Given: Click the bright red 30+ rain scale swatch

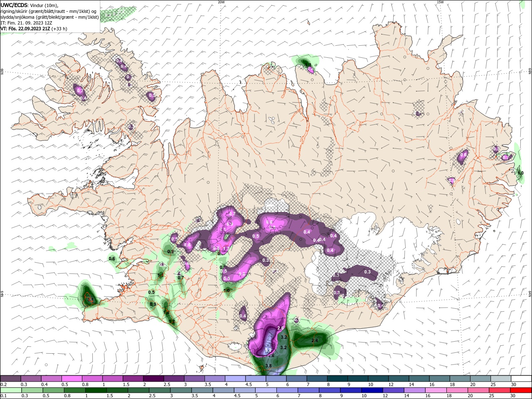Looking at the screenshot, I should pos(522,390).
